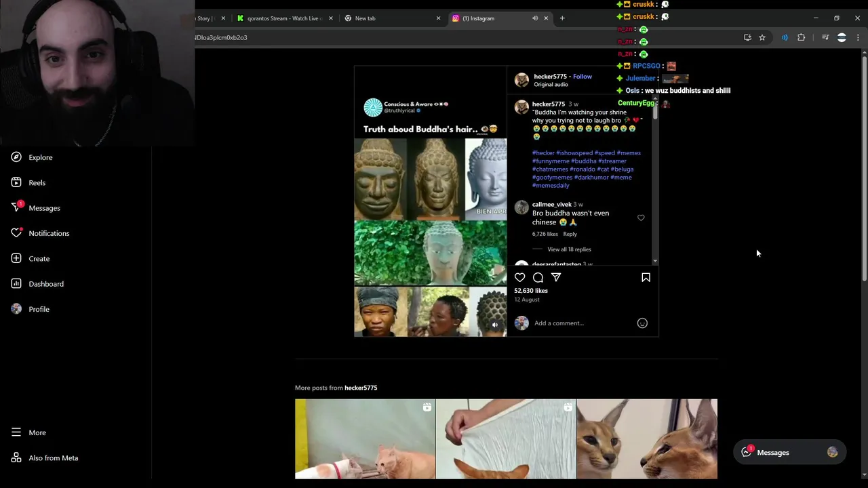The width and height of the screenshot is (868, 488).
Task: Close the New tab browser tab
Action: tap(438, 18)
